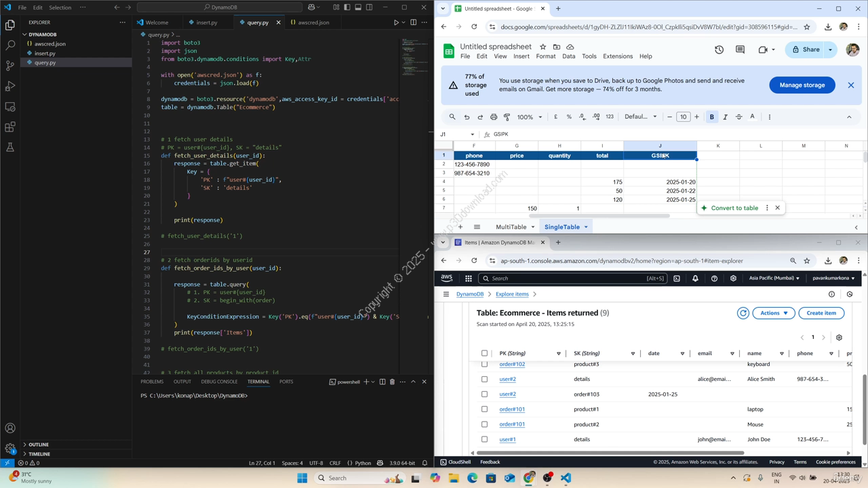The width and height of the screenshot is (868, 488).
Task: Click Convert to table suggestion
Action: click(734, 208)
